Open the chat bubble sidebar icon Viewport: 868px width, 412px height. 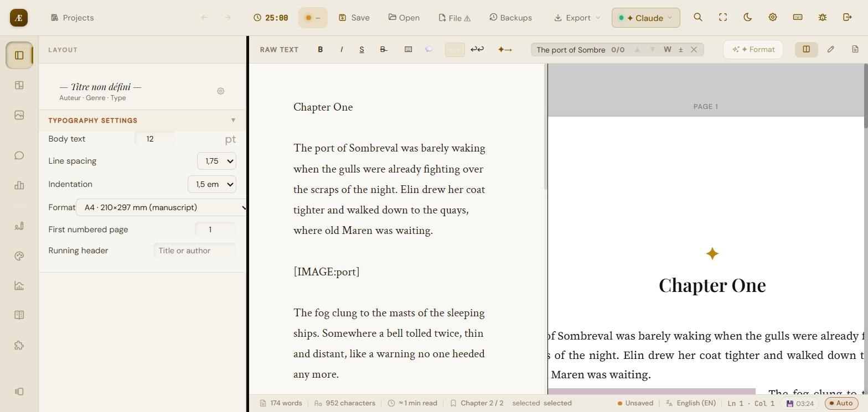click(19, 155)
